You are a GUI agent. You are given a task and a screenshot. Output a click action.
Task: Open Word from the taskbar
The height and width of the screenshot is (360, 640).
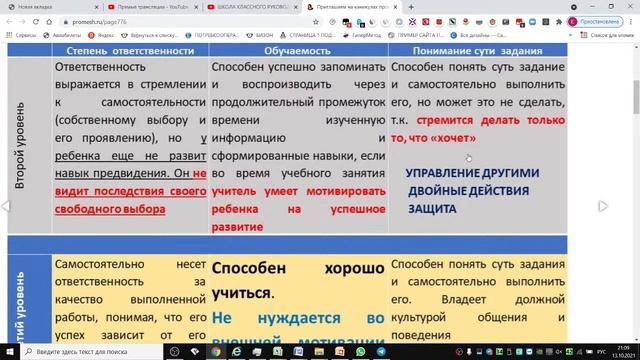click(298, 351)
